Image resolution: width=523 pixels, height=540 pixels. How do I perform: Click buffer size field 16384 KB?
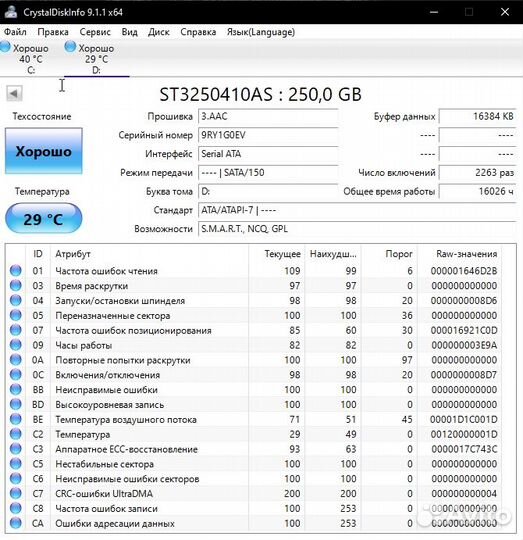(477, 116)
